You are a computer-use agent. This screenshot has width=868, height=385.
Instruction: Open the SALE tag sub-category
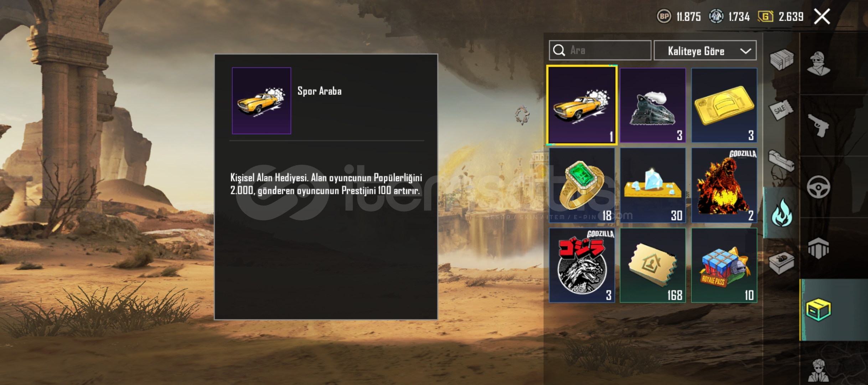point(781,111)
